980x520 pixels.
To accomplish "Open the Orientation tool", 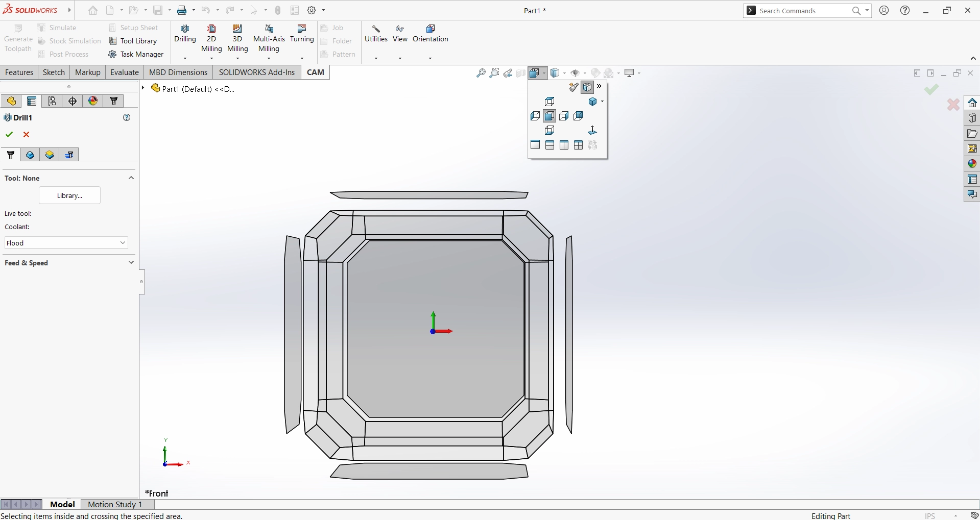I will click(x=430, y=34).
